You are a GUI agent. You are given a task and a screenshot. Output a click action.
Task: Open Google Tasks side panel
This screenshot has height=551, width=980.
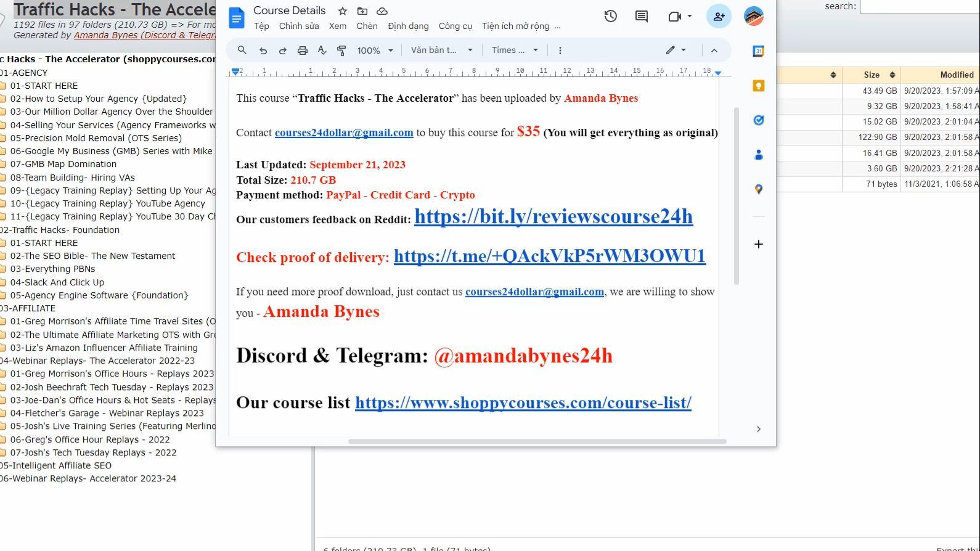tap(759, 120)
